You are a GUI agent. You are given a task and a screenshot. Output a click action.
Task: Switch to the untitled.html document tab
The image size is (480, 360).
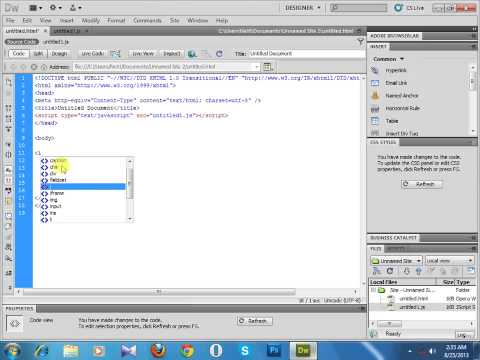(22, 31)
